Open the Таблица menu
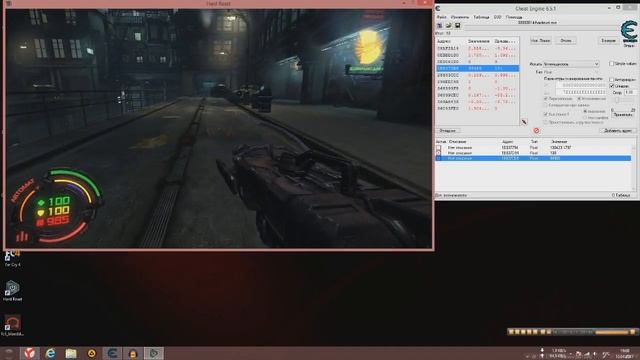 pyautogui.click(x=481, y=17)
